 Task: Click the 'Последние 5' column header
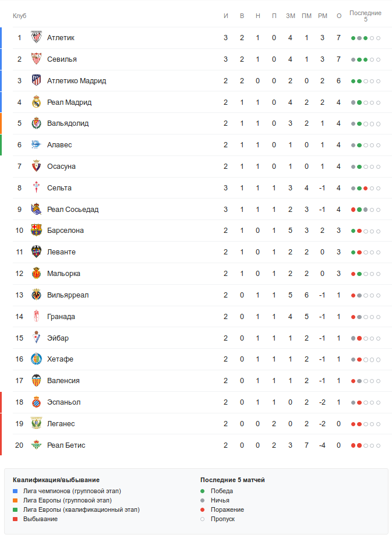click(x=365, y=16)
